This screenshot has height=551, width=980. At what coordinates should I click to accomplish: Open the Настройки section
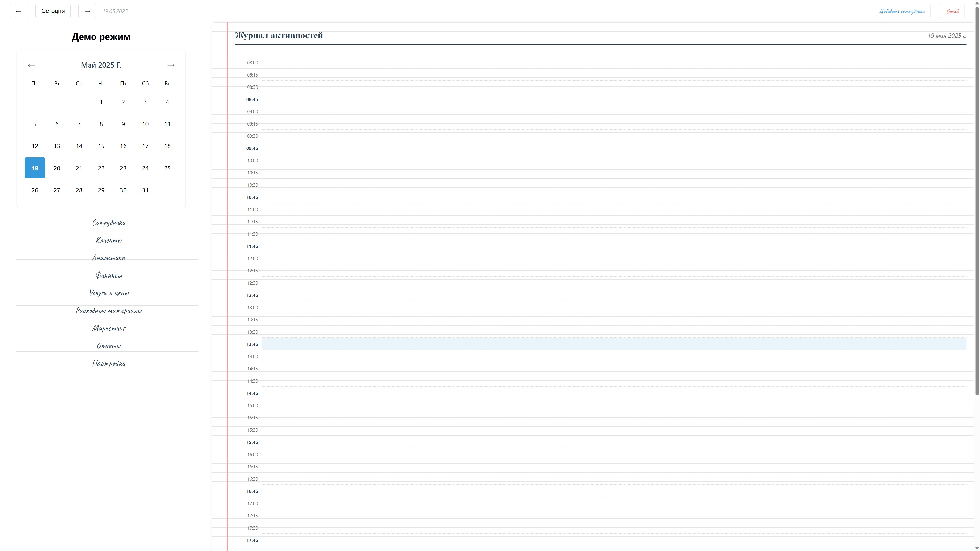click(109, 363)
